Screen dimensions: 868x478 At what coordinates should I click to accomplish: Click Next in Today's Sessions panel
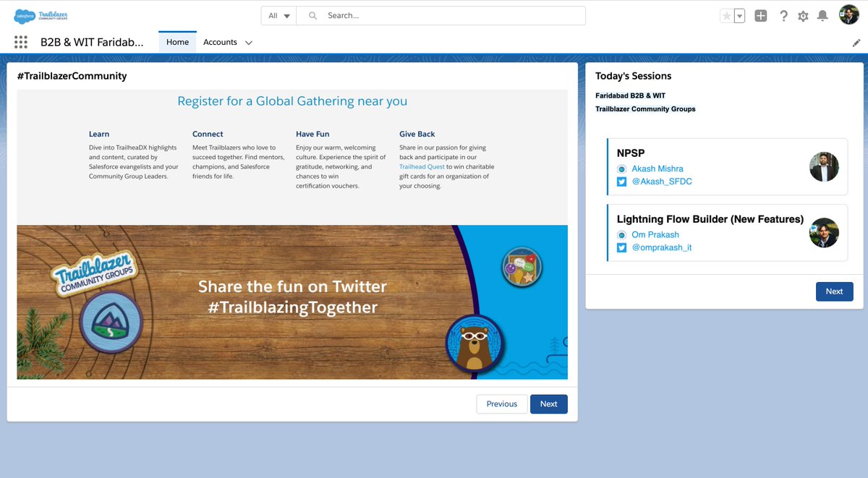[835, 291]
